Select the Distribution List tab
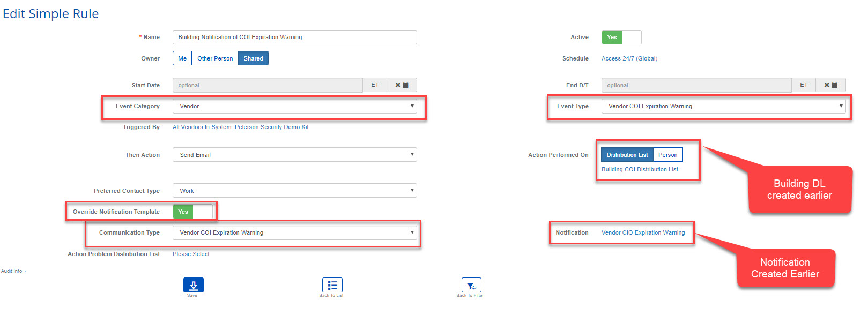The height and width of the screenshot is (315, 868). tap(627, 155)
